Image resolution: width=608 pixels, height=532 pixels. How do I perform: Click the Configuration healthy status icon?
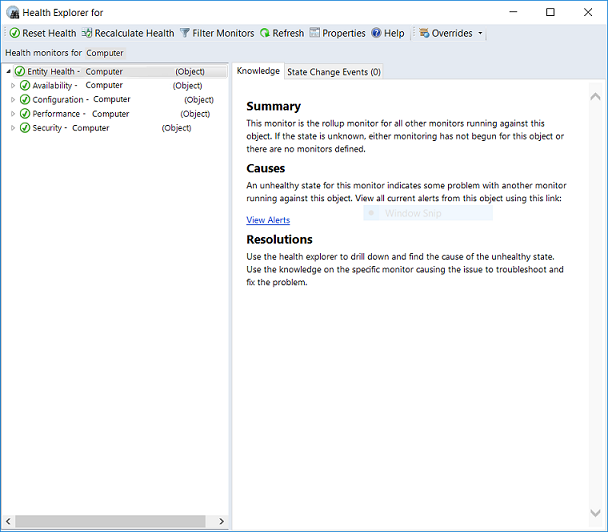click(25, 100)
